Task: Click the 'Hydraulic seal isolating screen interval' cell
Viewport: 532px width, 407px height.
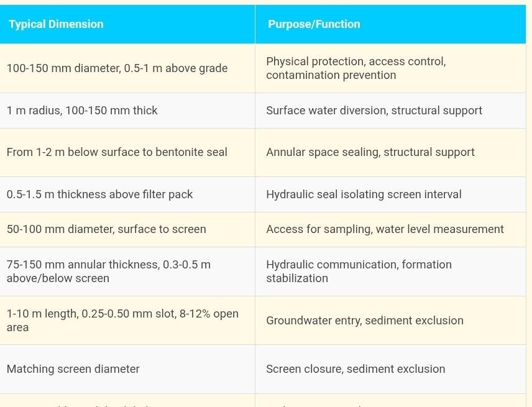Action: [x=364, y=194]
